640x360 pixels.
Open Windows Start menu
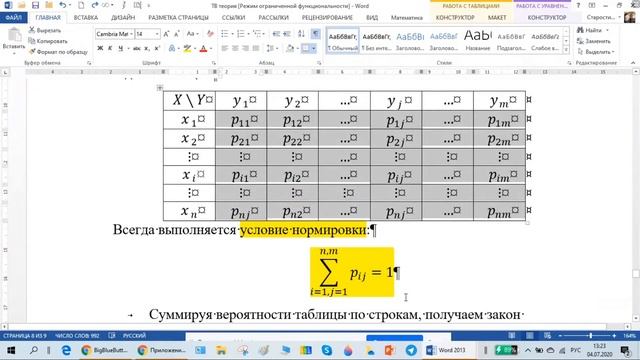pyautogui.click(x=11, y=350)
